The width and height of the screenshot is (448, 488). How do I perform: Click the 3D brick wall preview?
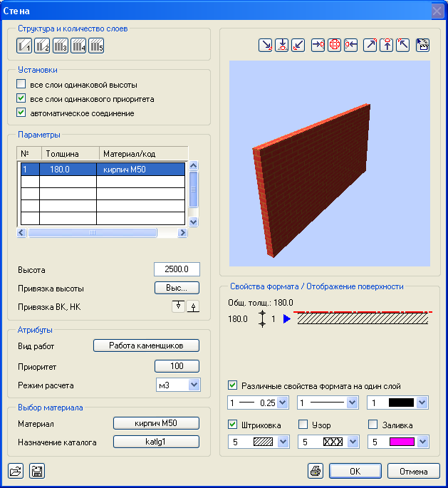click(330, 163)
